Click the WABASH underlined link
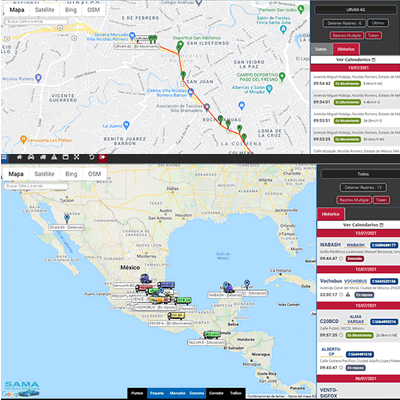 [355, 245]
